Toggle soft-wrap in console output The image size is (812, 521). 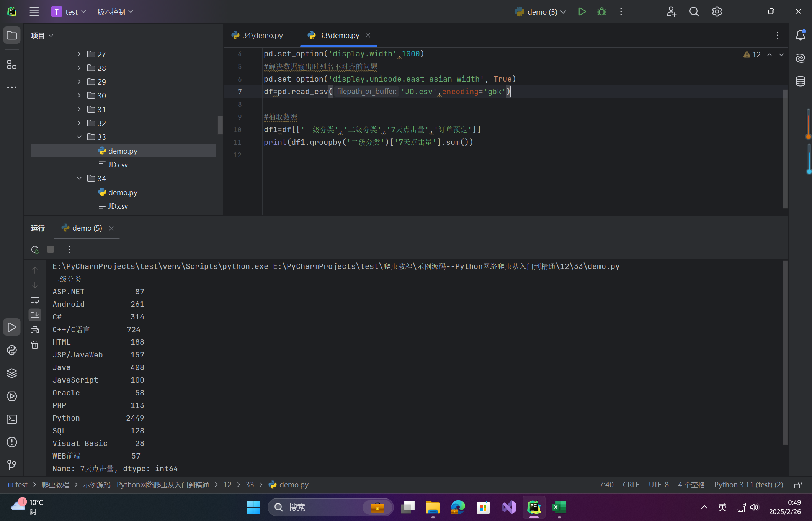[35, 300]
